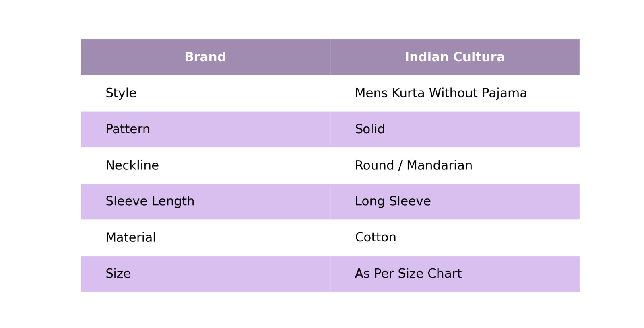Select the As Per Size Chart value
Viewport: 644px width, 328px height.
coord(408,274)
